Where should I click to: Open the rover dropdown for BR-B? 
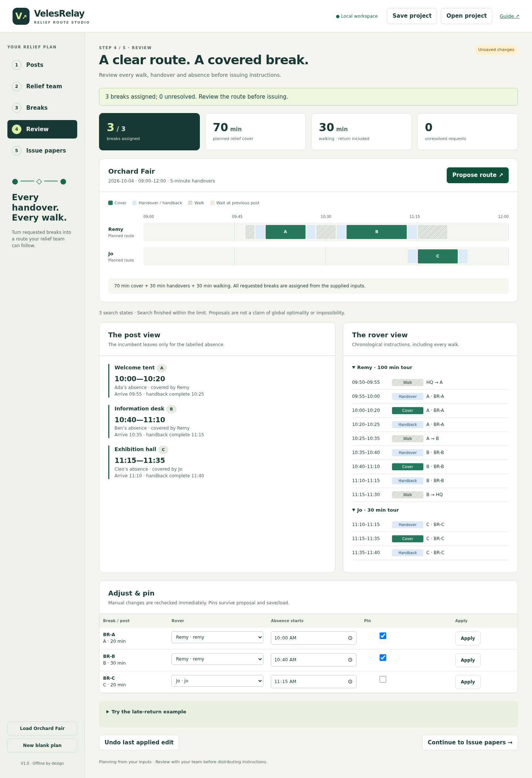point(217,659)
